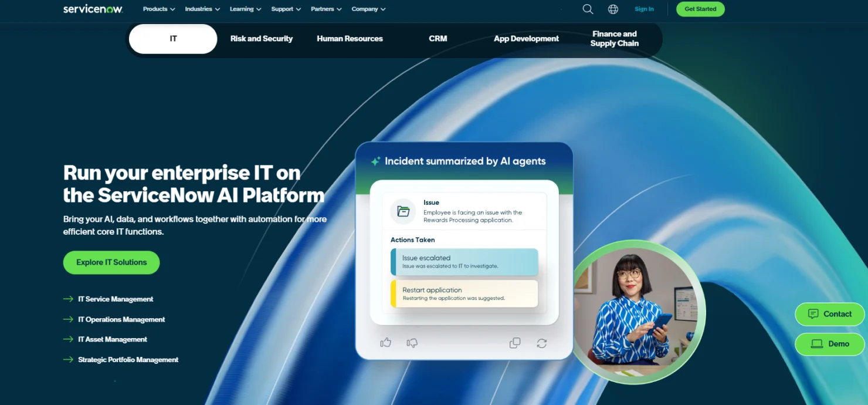Open IT Operations Management link
868x405 pixels.
click(121, 319)
